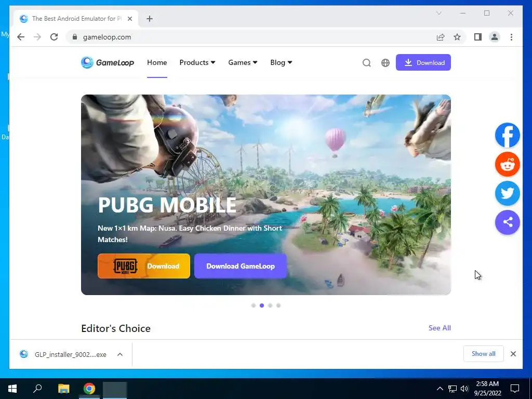The height and width of the screenshot is (399, 532).
Task: Share page via Facebook icon
Action: coord(507,135)
